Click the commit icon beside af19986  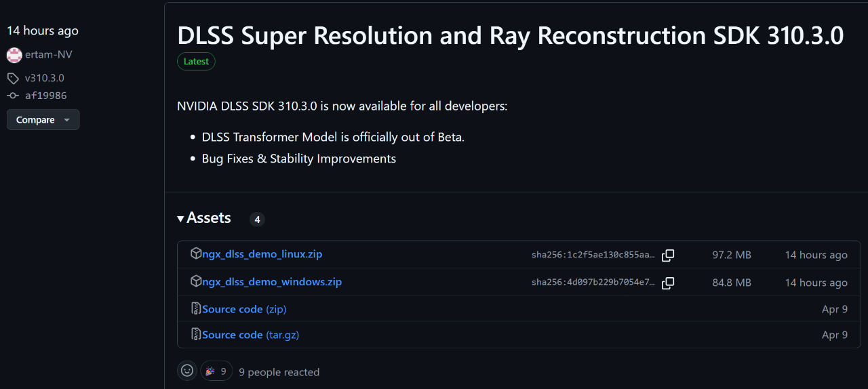point(13,96)
